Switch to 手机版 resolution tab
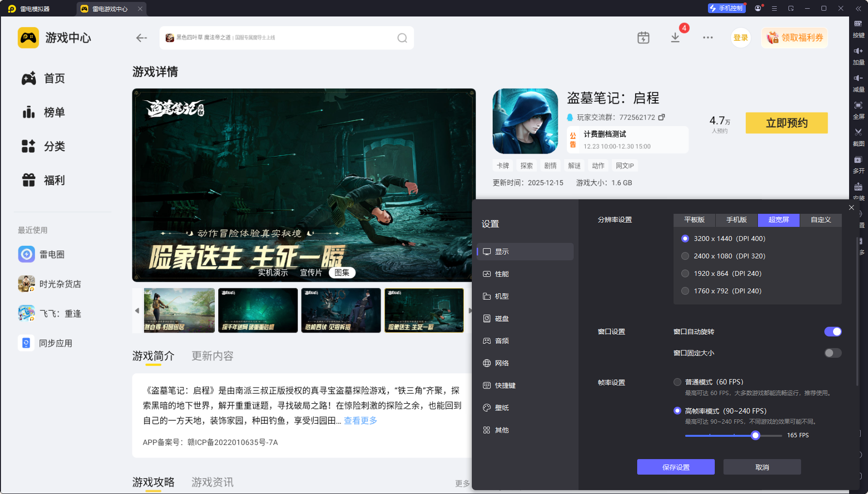 737,220
